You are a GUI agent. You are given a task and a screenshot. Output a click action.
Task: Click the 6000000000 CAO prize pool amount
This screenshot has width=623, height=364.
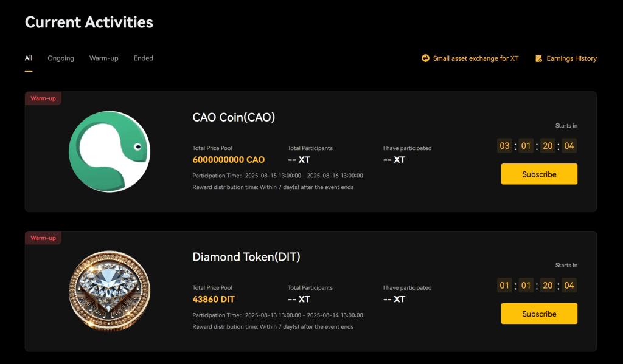(x=229, y=160)
